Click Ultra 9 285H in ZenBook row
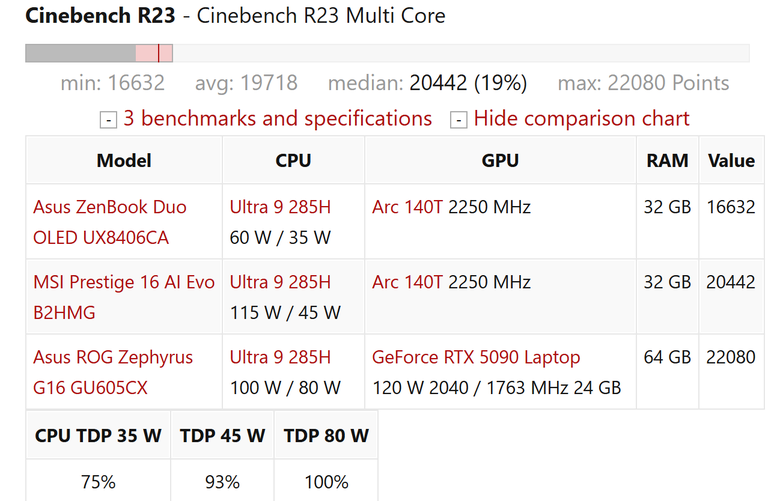The height and width of the screenshot is (501, 780). tap(280, 207)
